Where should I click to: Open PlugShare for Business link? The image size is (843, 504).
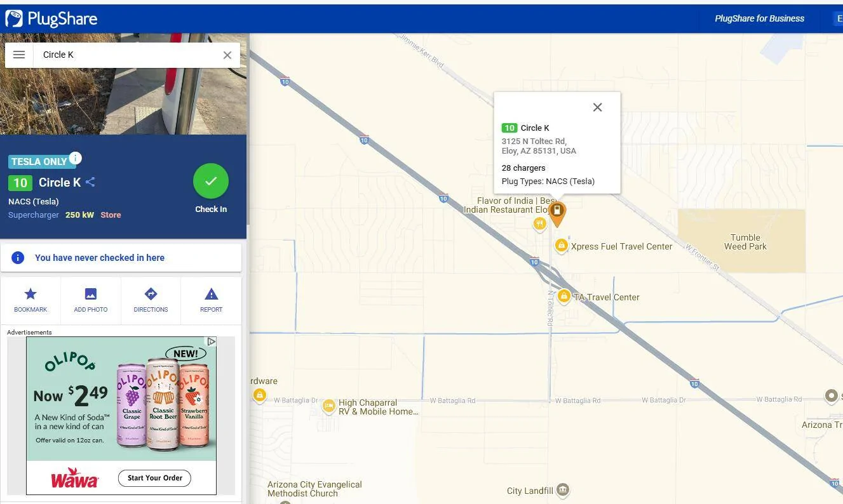[x=759, y=18]
